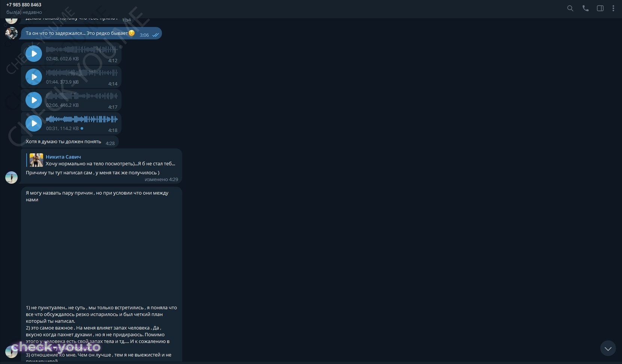Seek in the 00:31 voice waveform
622x364 pixels.
pyautogui.click(x=82, y=119)
